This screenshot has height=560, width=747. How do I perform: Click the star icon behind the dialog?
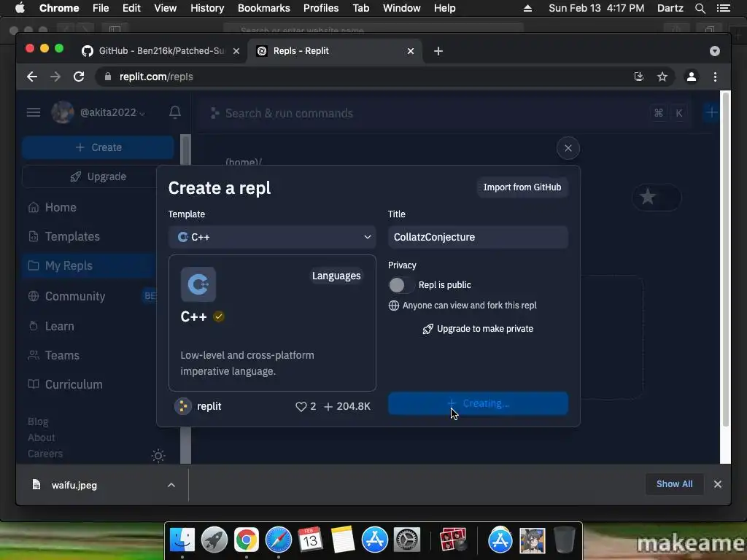(x=648, y=196)
